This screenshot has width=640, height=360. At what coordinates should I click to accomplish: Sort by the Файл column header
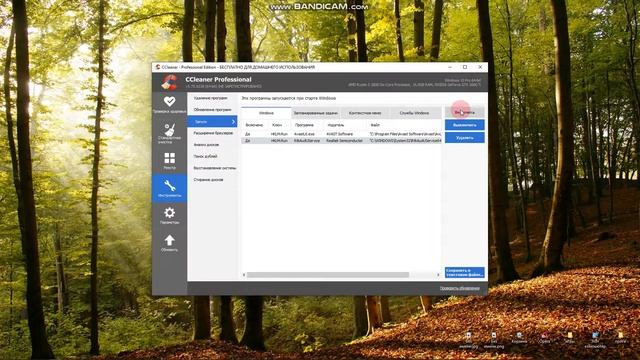coord(375,125)
